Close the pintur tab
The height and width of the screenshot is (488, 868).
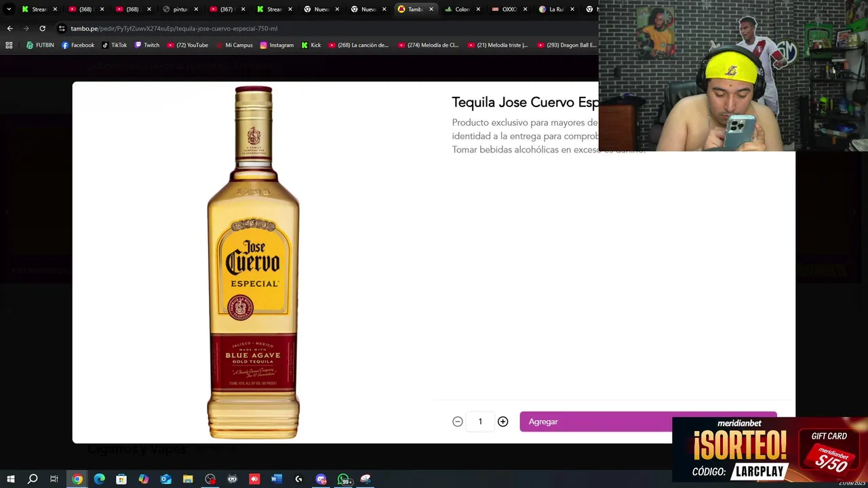(x=196, y=9)
